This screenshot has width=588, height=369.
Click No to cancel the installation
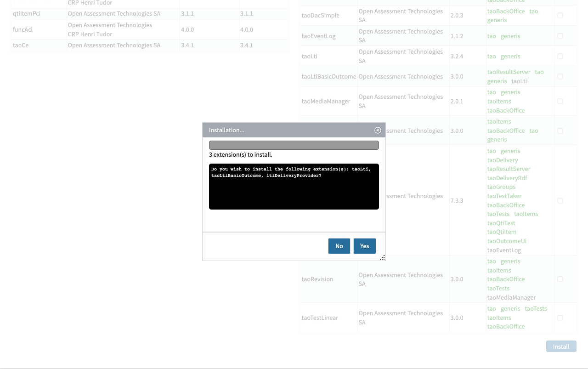pyautogui.click(x=339, y=246)
